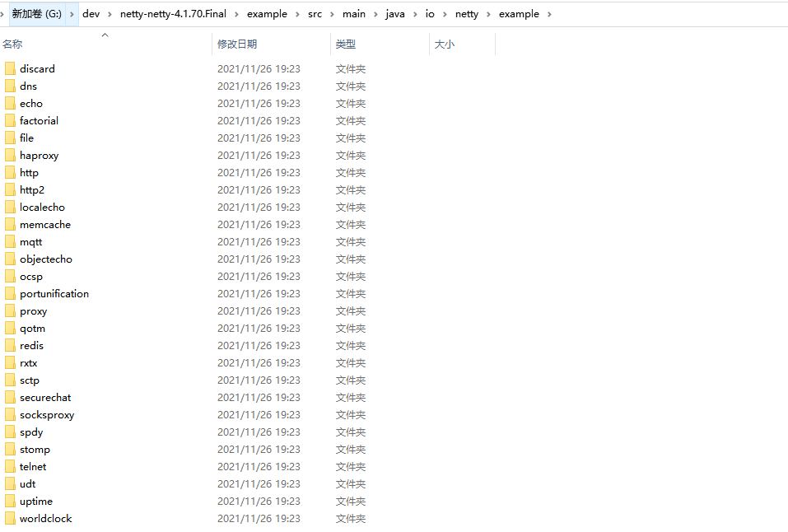Click the file folder icon
The height and width of the screenshot is (532, 788).
(x=10, y=138)
